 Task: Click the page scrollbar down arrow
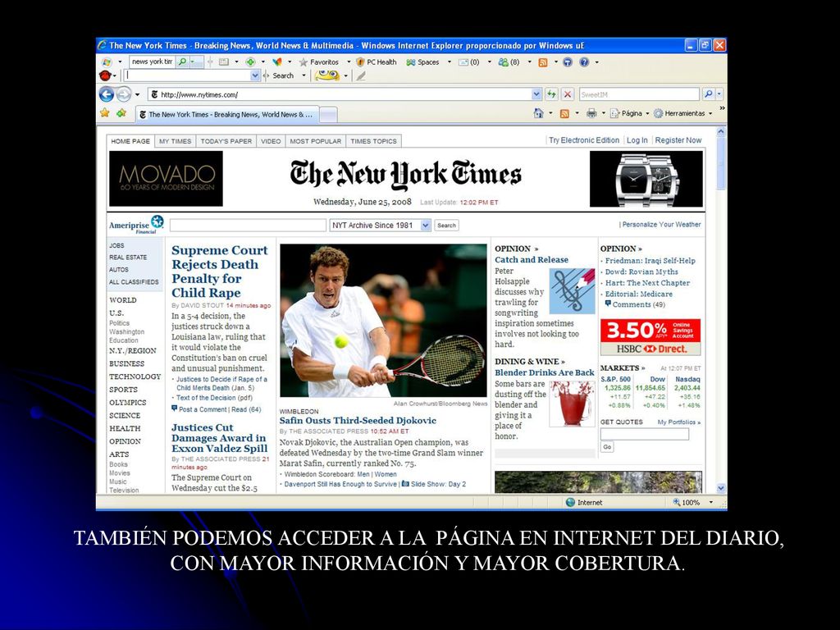pos(721,488)
